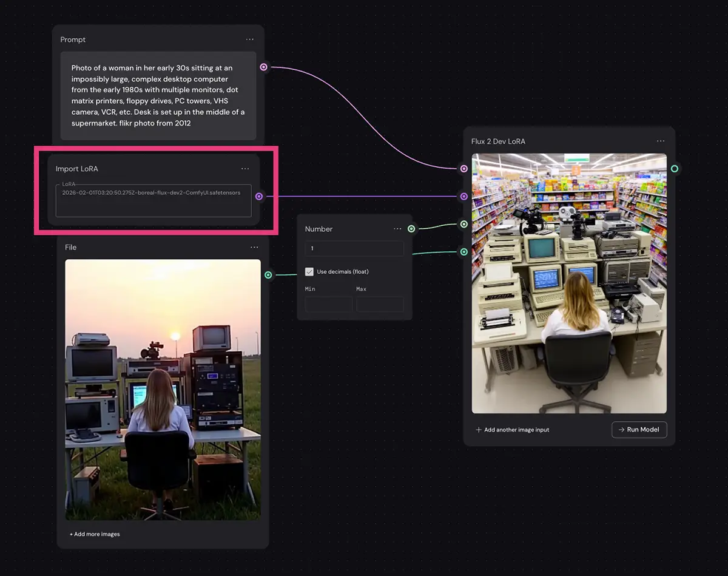Viewport: 728px width, 576px height.
Task: Click the Prompt node output port
Action: [x=263, y=67]
